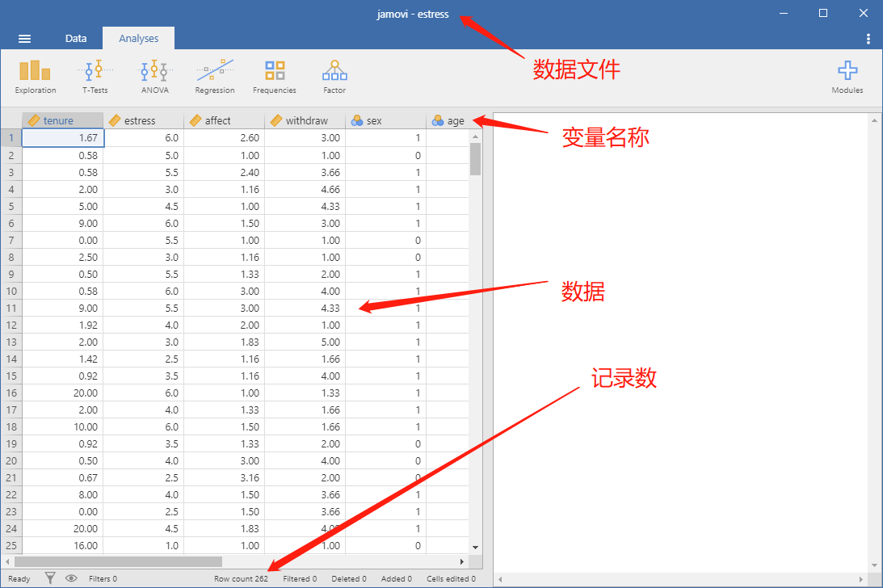883x588 pixels.
Task: Toggle filter visibility eye icon
Action: click(71, 578)
